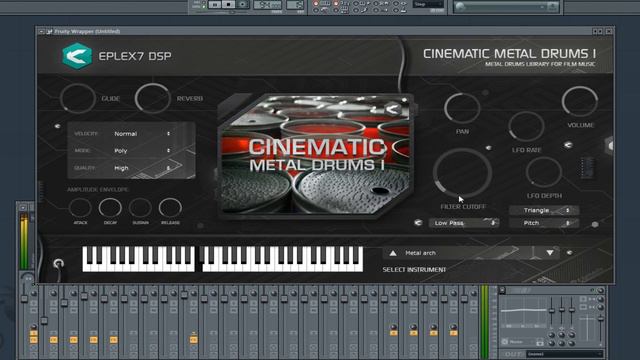Open the Mode dropdown showing Poly

tap(142, 151)
